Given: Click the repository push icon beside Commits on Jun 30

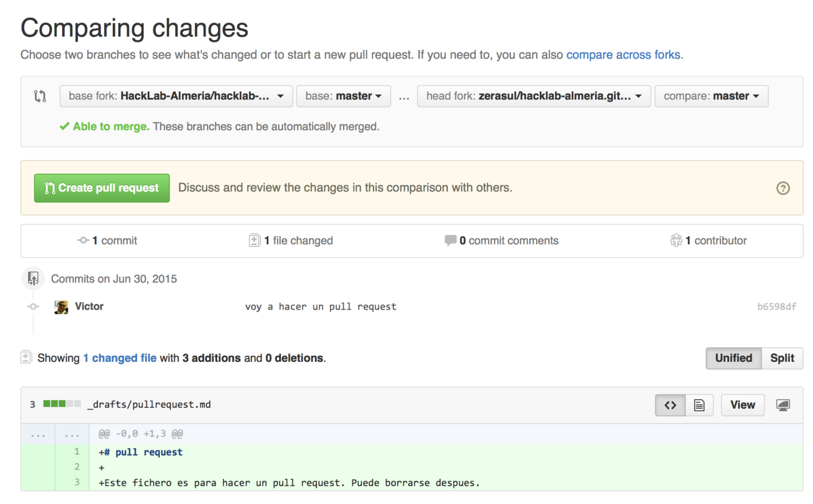Looking at the screenshot, I should click(x=33, y=278).
